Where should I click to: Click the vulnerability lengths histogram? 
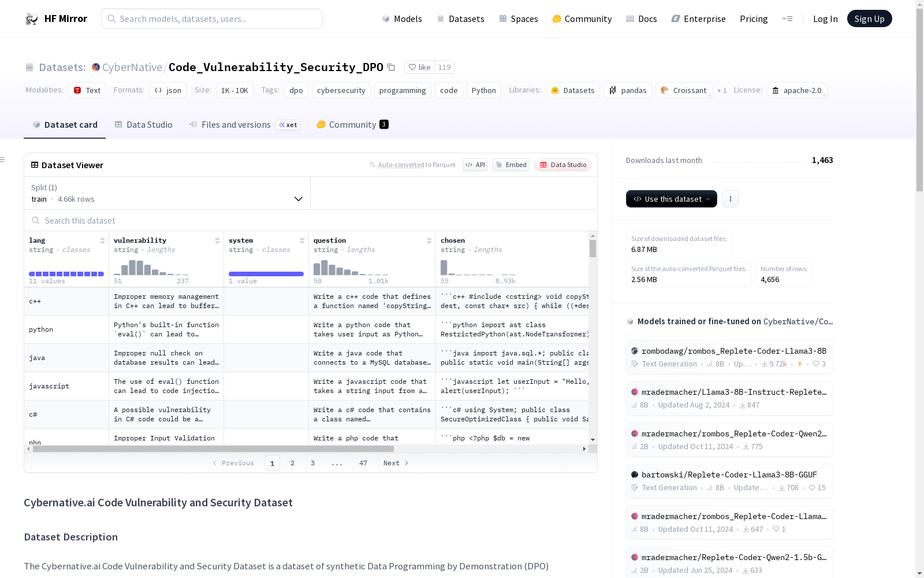pos(151,267)
